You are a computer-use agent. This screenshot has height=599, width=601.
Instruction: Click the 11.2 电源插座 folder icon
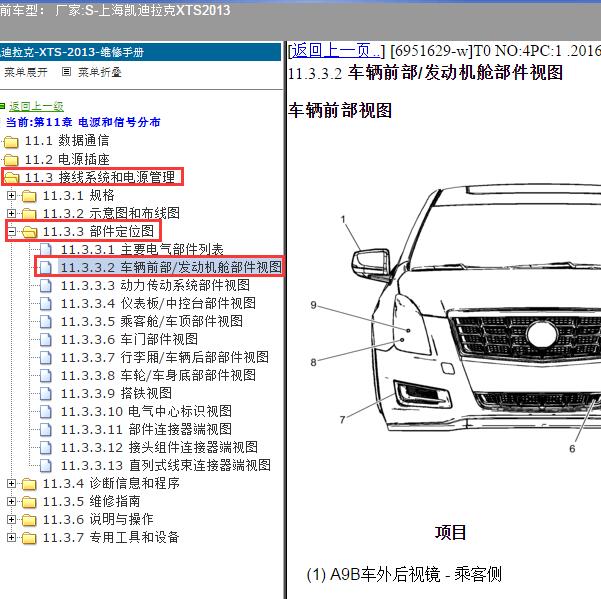pyautogui.click(x=11, y=160)
